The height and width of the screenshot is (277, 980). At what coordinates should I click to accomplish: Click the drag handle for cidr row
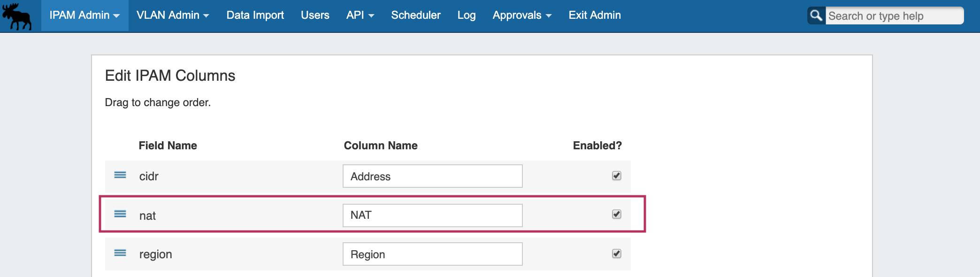[120, 175]
